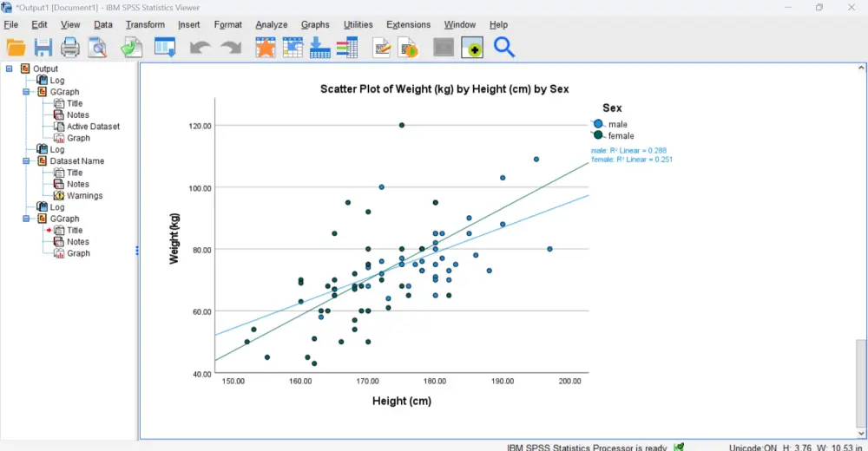The height and width of the screenshot is (451, 868).
Task: Open the Graphs menu
Action: click(315, 25)
